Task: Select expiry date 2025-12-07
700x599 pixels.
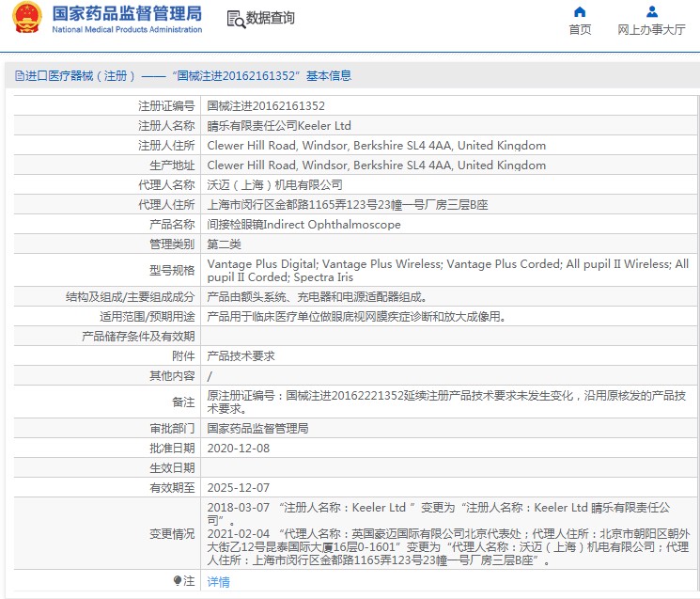Action: 239,487
